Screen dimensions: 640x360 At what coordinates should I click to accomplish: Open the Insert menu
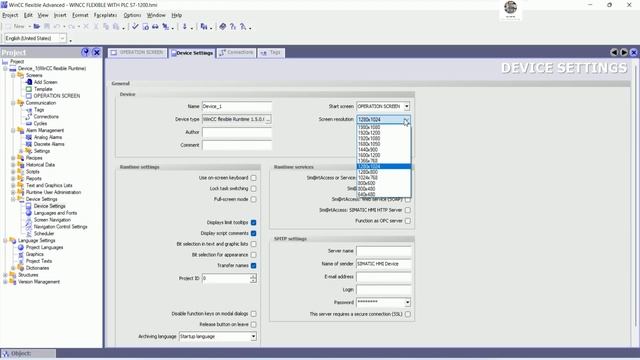coord(60,15)
